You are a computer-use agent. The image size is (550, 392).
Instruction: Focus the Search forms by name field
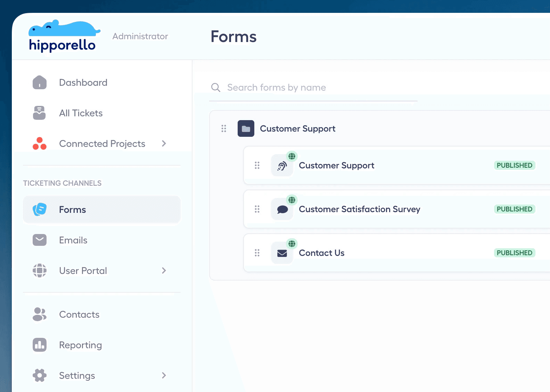(x=313, y=87)
